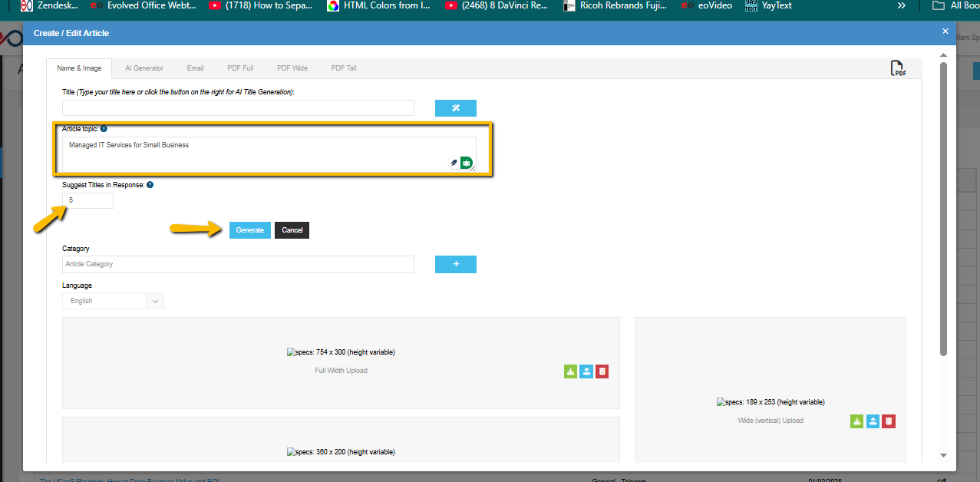The height and width of the screenshot is (482, 980).
Task: Open Article topic help tooltip icon
Action: coord(104,129)
